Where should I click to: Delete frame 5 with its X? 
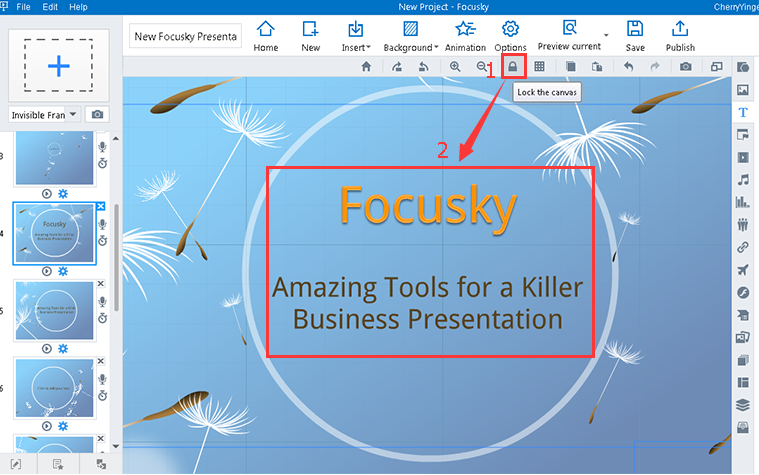[101, 284]
